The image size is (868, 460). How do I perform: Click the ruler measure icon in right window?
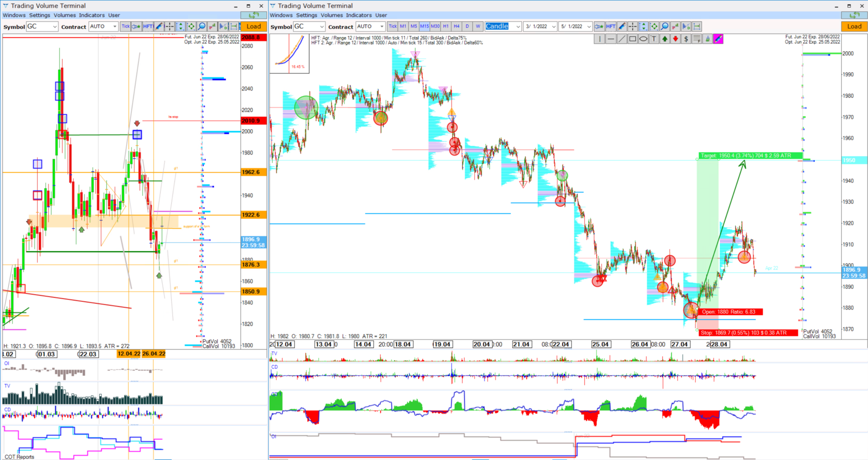[x=697, y=26]
